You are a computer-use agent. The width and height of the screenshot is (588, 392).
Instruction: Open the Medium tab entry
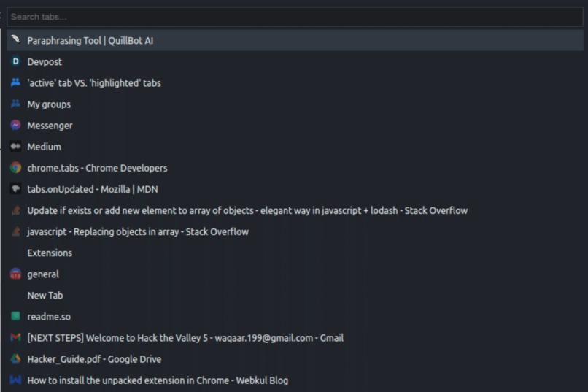pos(295,147)
